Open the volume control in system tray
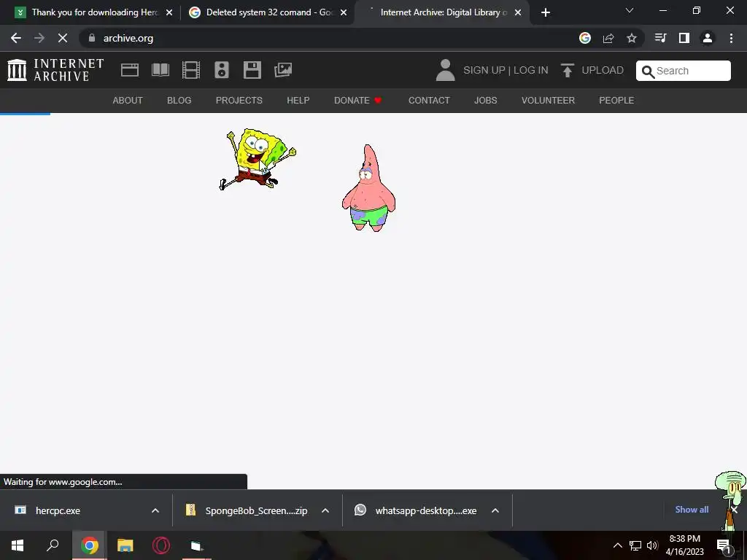 pos(652,545)
